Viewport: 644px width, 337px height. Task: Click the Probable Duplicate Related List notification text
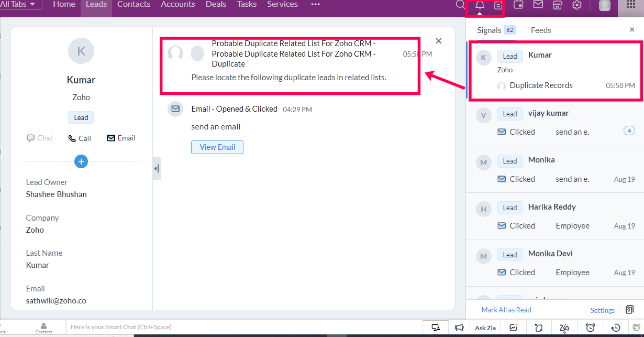click(294, 53)
